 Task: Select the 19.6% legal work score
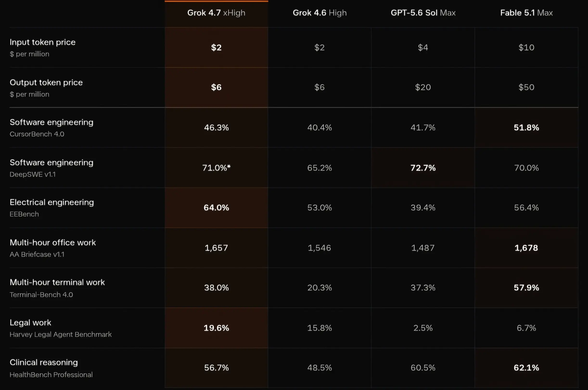pyautogui.click(x=216, y=328)
